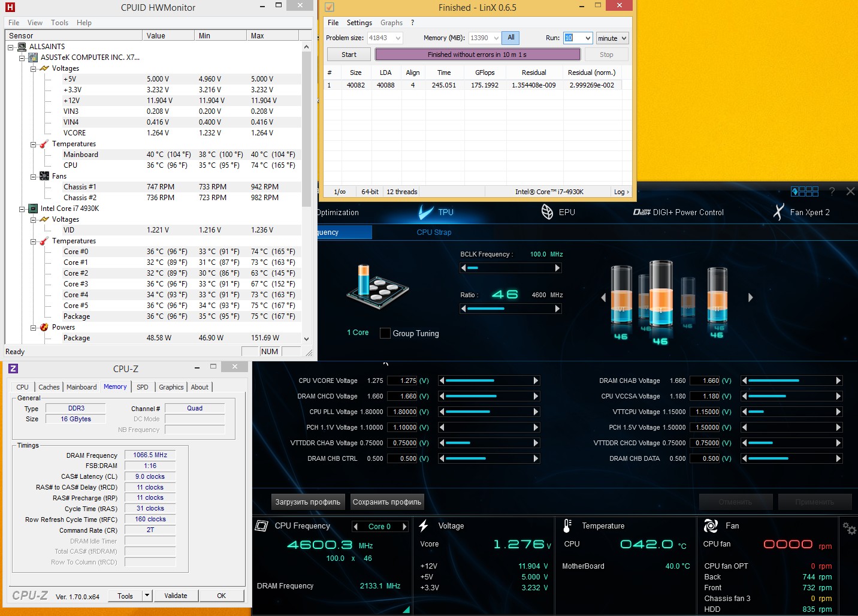
Task: Switch to the Mainboard tab in CPU-Z
Action: (x=81, y=387)
